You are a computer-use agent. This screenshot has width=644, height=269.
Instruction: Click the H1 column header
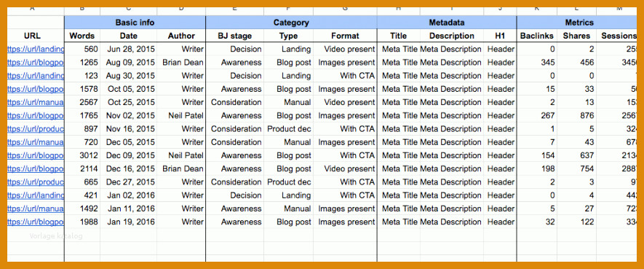[x=500, y=36]
